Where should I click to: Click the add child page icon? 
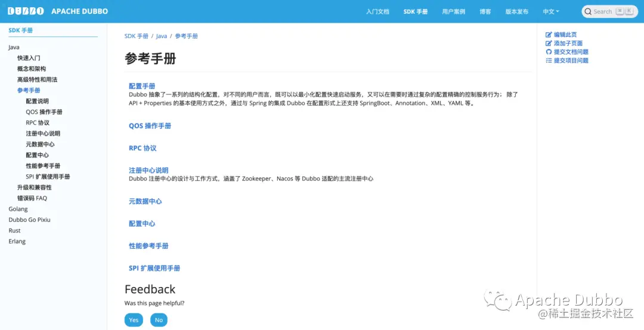point(549,44)
